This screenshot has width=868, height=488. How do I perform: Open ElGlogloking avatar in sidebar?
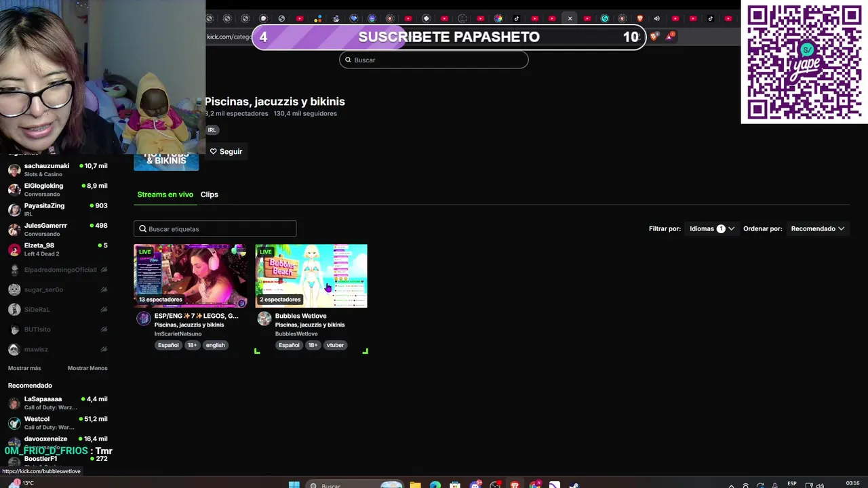pyautogui.click(x=14, y=190)
